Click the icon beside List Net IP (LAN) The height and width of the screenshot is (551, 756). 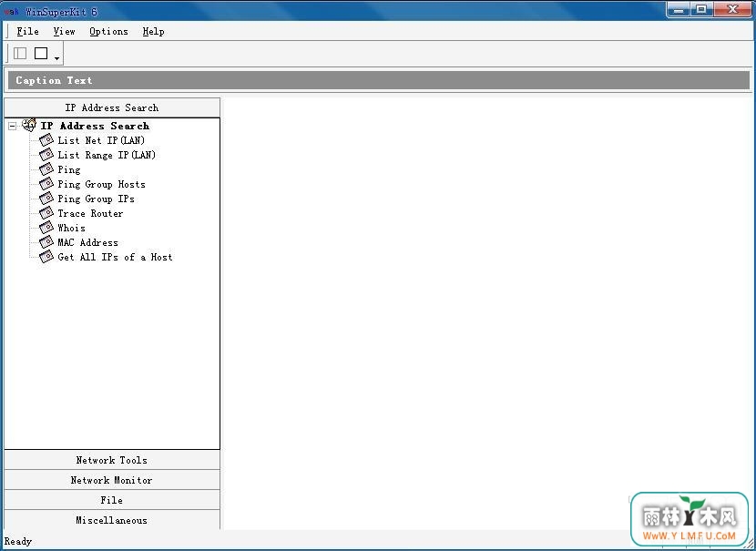[x=46, y=140]
